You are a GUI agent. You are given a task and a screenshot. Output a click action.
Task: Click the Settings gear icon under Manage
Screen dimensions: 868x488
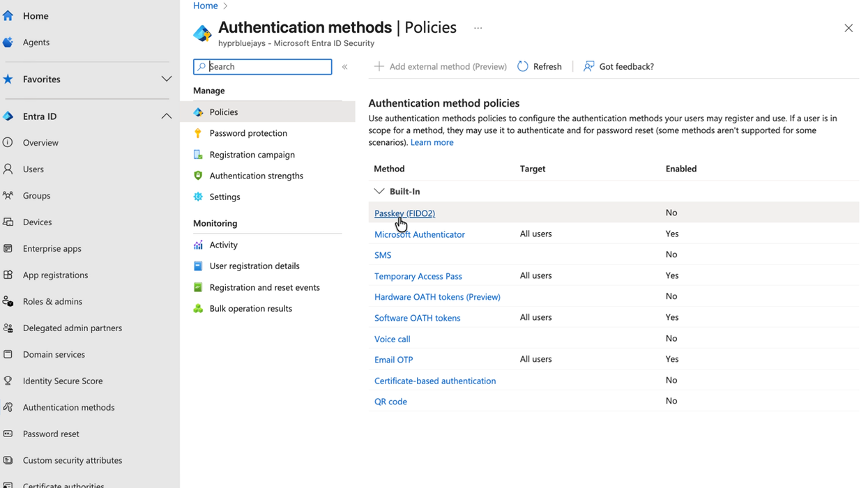tap(198, 197)
